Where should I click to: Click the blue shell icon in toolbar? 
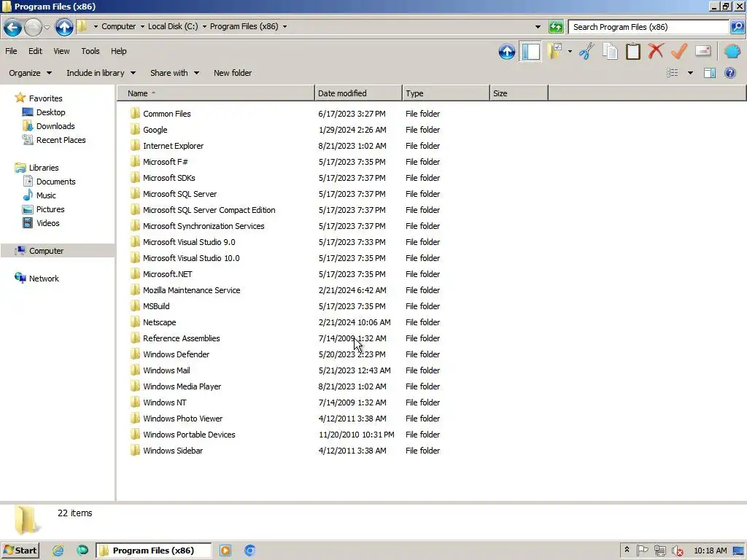pos(732,51)
